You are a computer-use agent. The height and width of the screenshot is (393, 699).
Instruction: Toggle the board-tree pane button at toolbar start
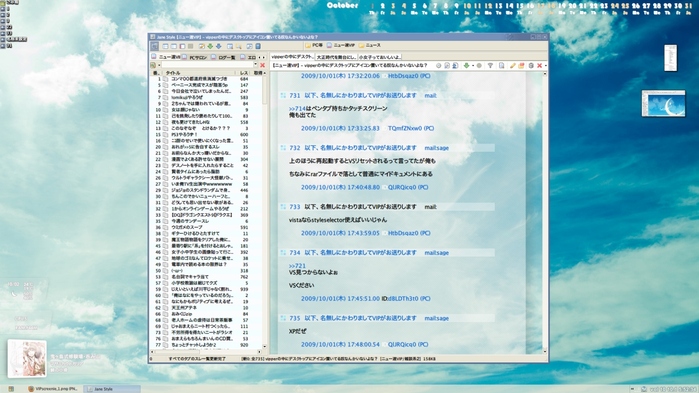coord(154,46)
